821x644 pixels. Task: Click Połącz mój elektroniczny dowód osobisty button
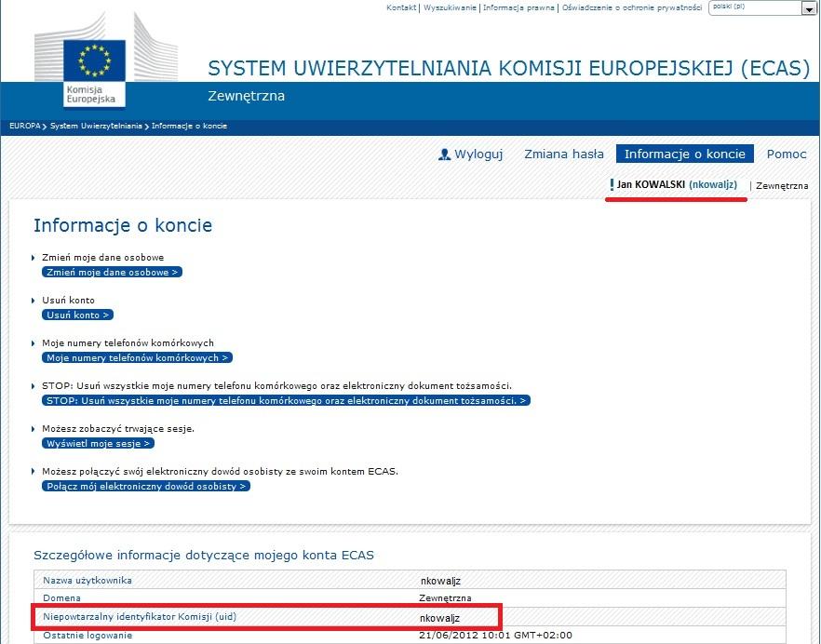tap(146, 487)
